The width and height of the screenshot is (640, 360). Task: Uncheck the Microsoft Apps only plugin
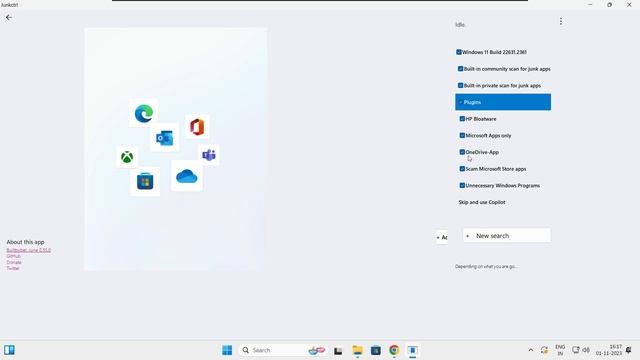click(x=462, y=136)
